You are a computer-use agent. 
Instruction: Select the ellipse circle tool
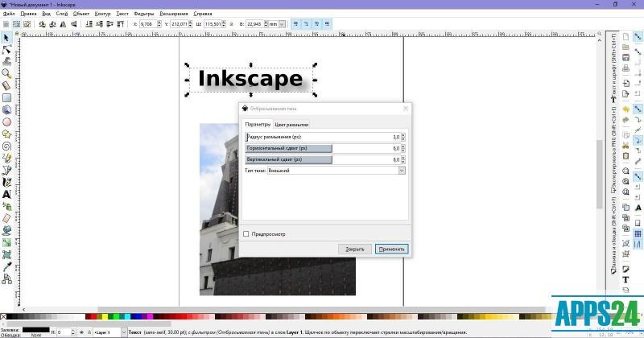point(6,122)
